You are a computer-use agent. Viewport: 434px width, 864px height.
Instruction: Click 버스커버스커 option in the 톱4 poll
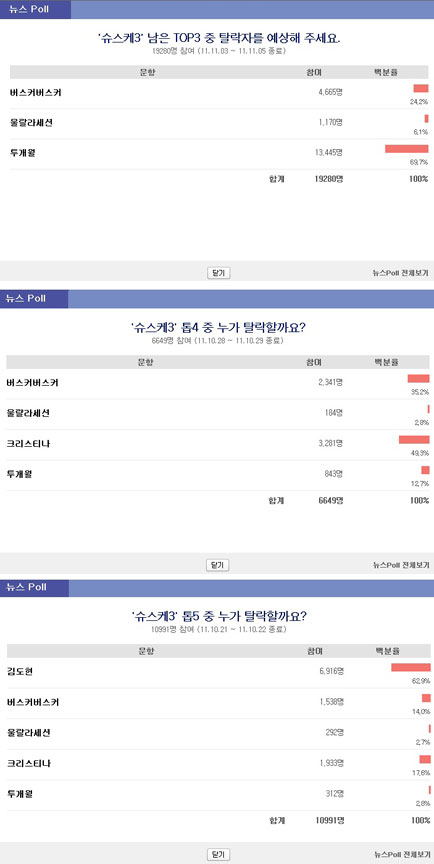click(x=32, y=383)
